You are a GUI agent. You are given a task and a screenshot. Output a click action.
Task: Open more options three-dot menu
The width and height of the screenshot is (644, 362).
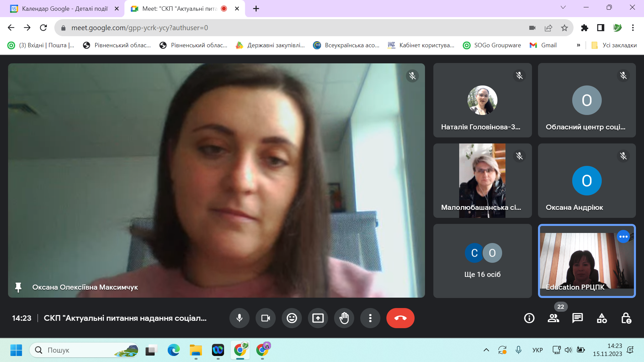pos(370,318)
